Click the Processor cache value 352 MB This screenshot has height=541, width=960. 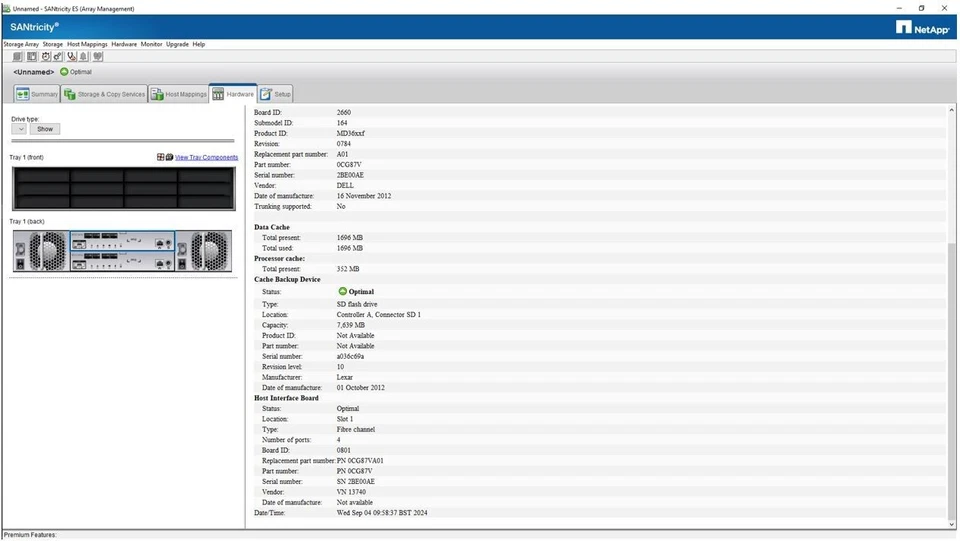tap(348, 269)
